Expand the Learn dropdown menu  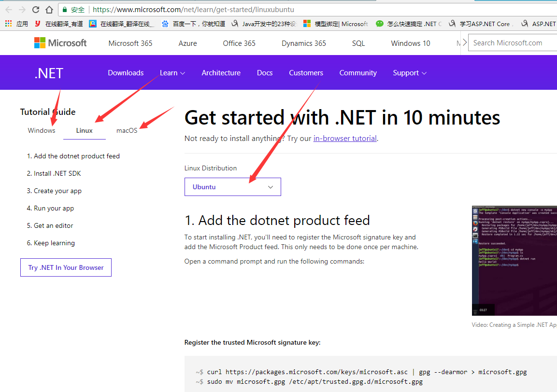coord(172,73)
